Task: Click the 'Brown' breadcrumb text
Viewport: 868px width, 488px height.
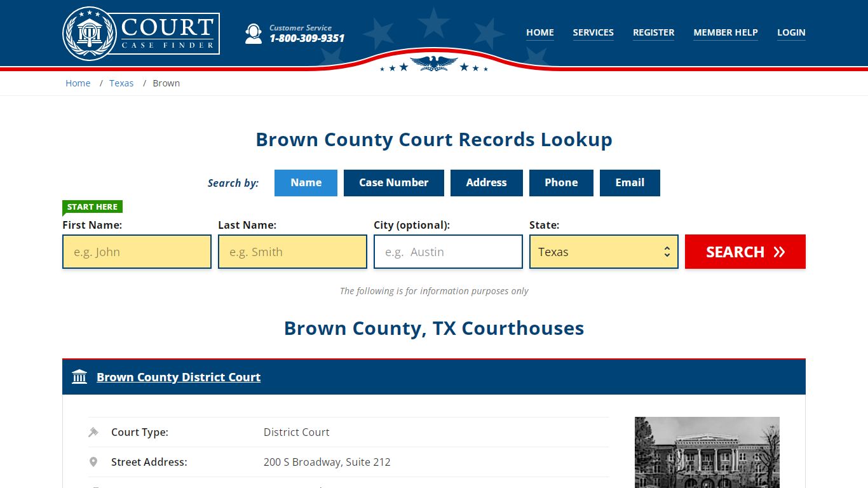Action: point(166,83)
